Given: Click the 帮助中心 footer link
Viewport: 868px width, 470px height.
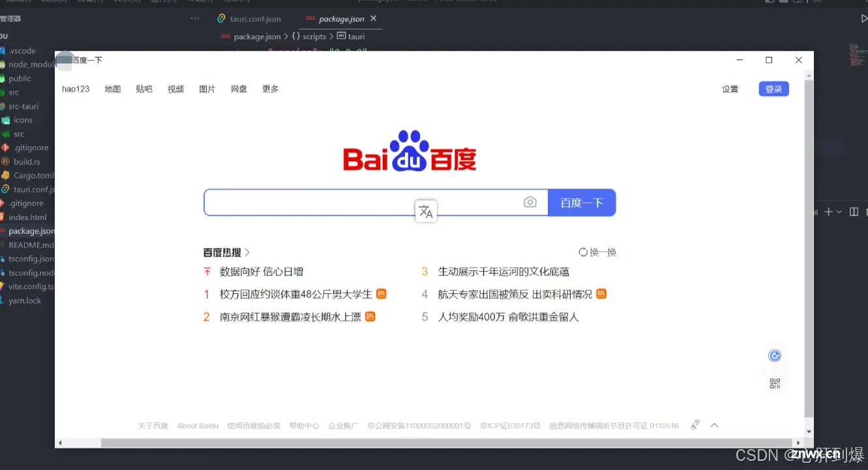Looking at the screenshot, I should tap(304, 426).
